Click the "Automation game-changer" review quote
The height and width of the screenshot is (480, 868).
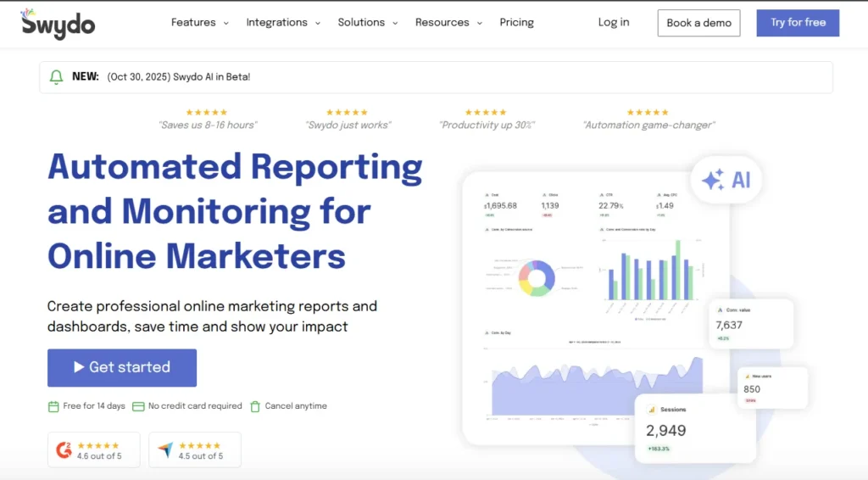[x=648, y=126]
